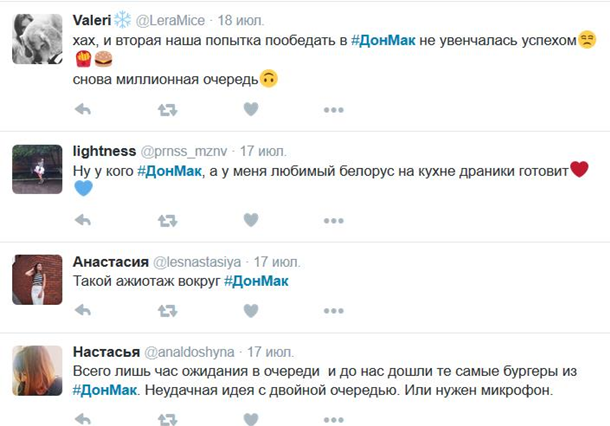The image size is (610, 426).
Task: Open more options on Анастасия's tweet
Action: 334,310
